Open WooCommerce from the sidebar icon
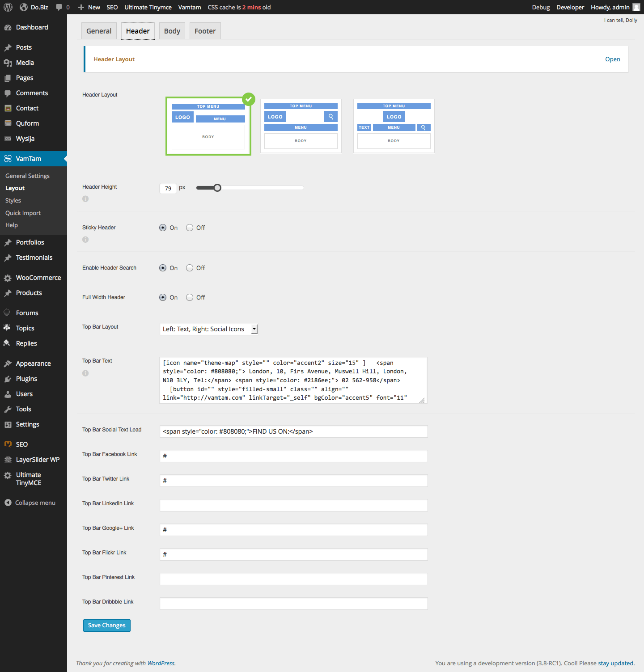Screen dimensions: 644x672 [x=8, y=278]
